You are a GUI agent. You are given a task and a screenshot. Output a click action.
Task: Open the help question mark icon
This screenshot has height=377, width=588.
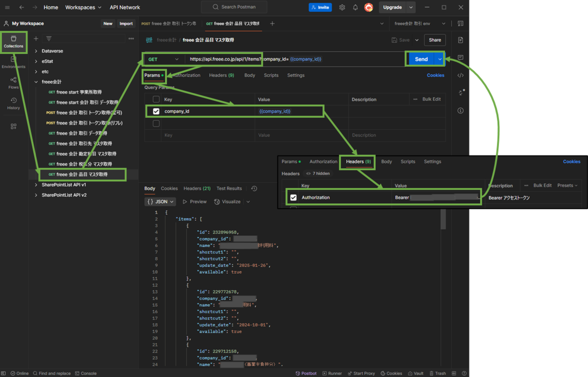point(464,373)
